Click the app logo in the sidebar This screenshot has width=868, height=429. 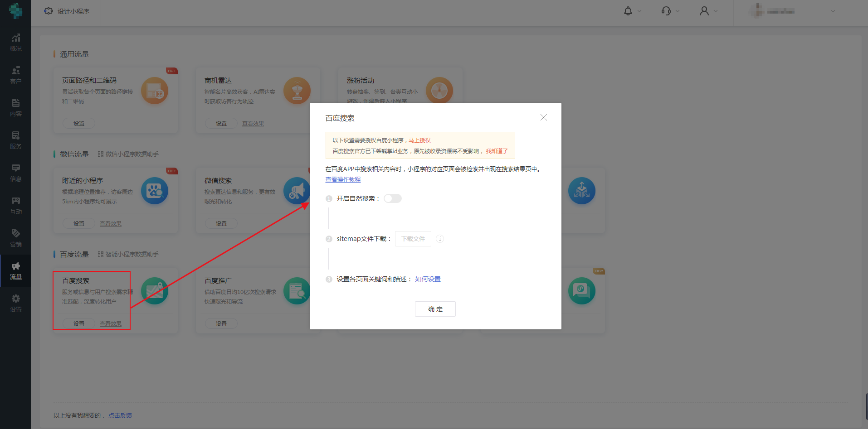click(x=15, y=11)
